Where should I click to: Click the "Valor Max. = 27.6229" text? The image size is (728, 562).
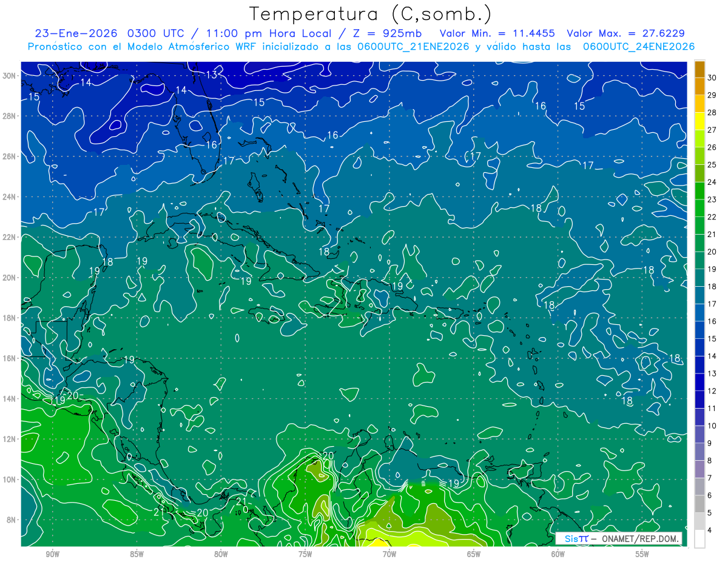[626, 33]
